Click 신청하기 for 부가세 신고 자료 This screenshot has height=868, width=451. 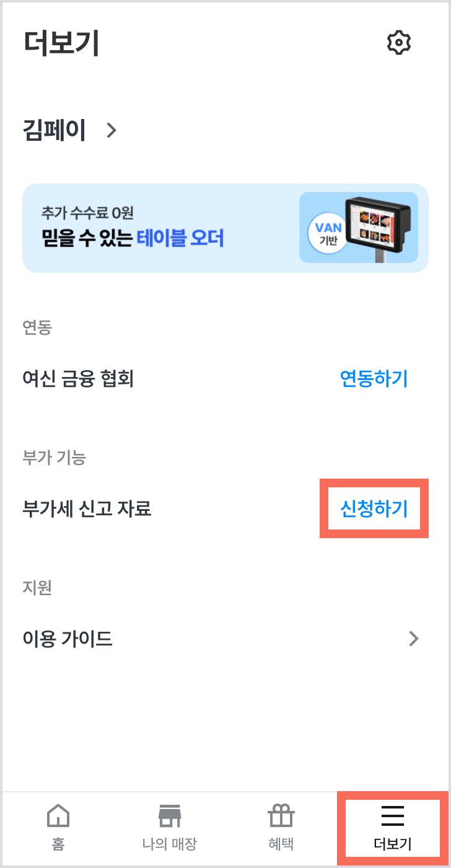[x=374, y=508]
